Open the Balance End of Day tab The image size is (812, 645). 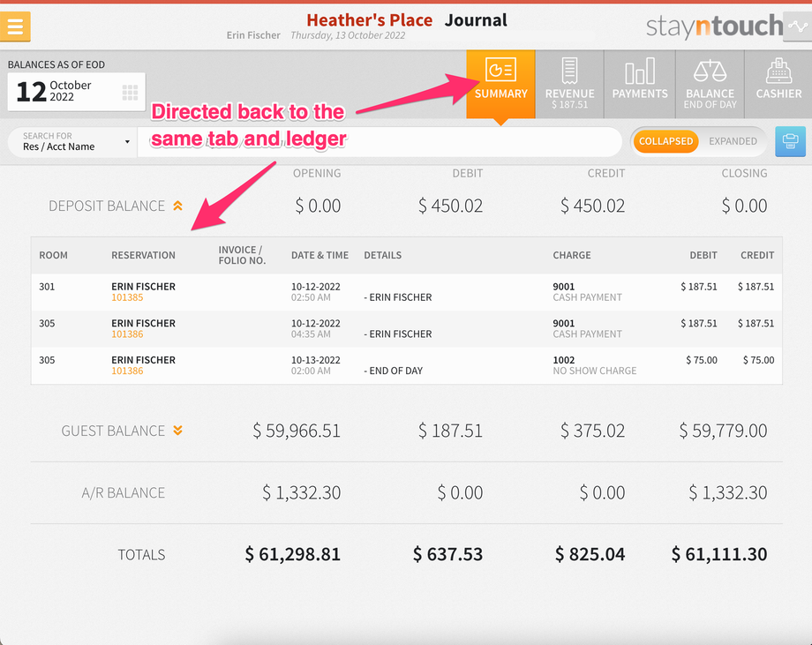(710, 84)
